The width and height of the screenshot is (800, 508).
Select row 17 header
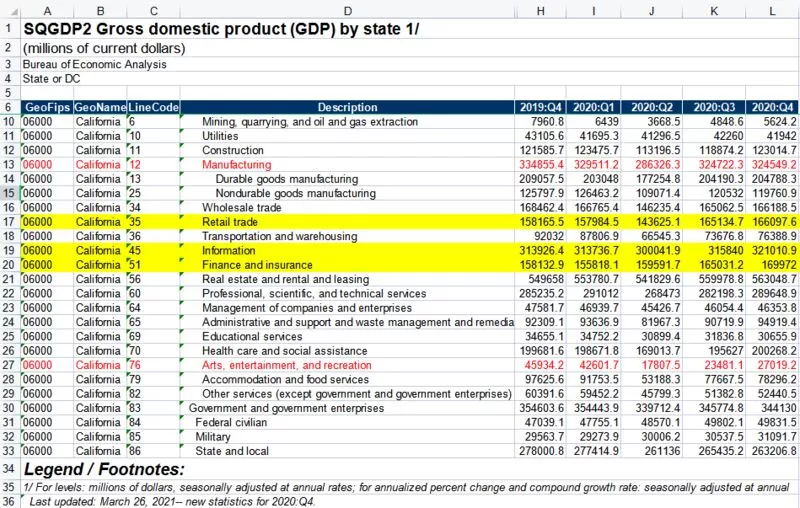(10, 222)
